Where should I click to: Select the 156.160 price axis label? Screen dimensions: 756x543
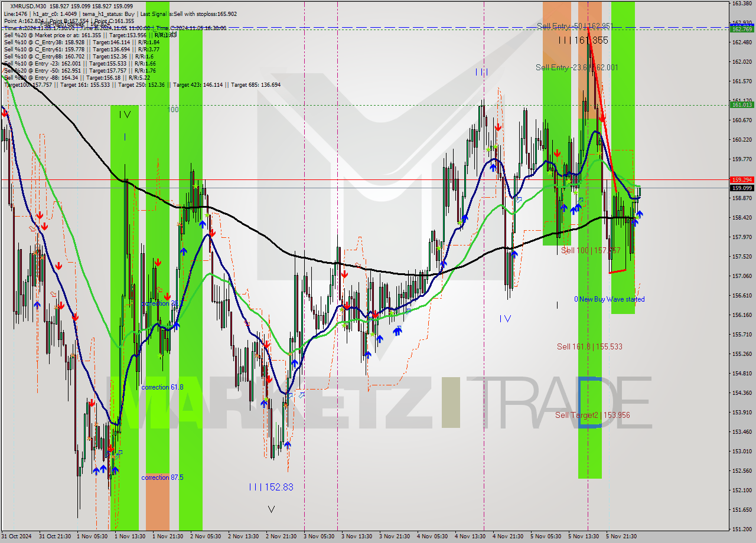[x=742, y=315]
